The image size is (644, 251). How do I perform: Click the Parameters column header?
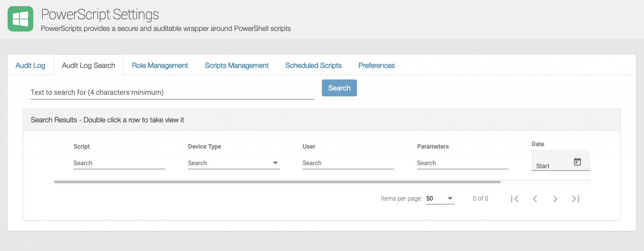pos(433,146)
